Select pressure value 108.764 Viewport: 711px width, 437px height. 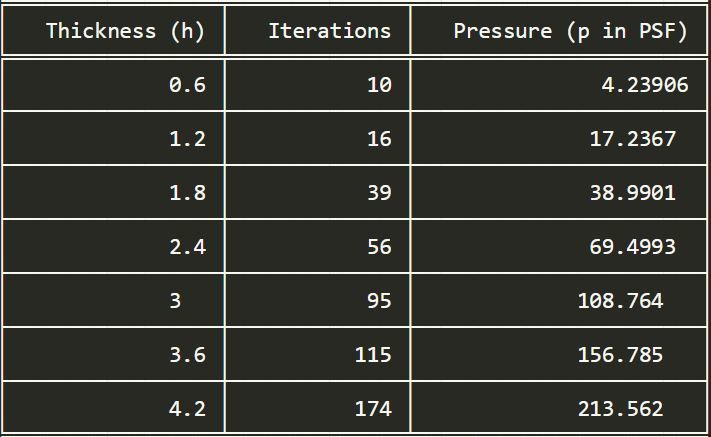point(620,301)
